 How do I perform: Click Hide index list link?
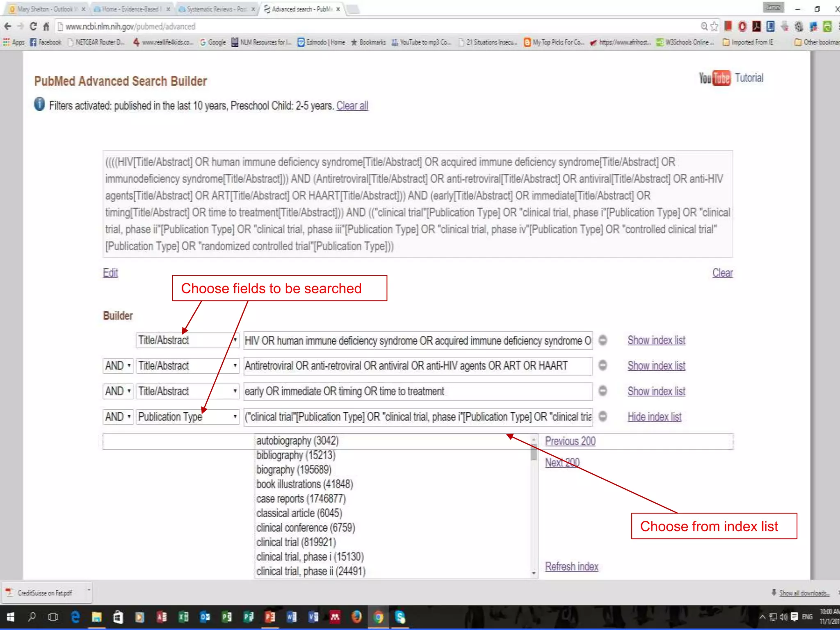tap(654, 417)
